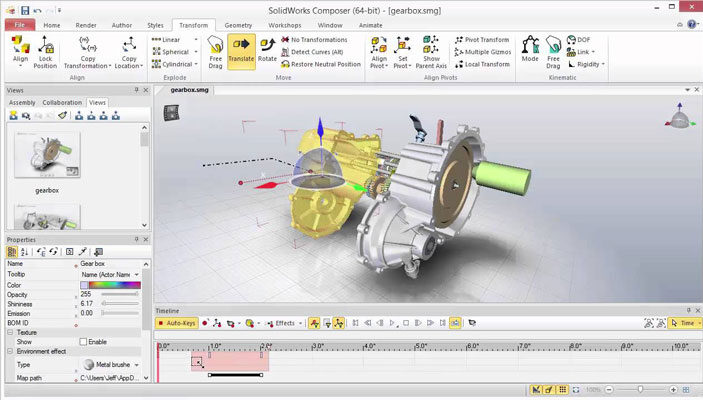
Task: Open the Rigidity dropdown
Action: point(603,64)
